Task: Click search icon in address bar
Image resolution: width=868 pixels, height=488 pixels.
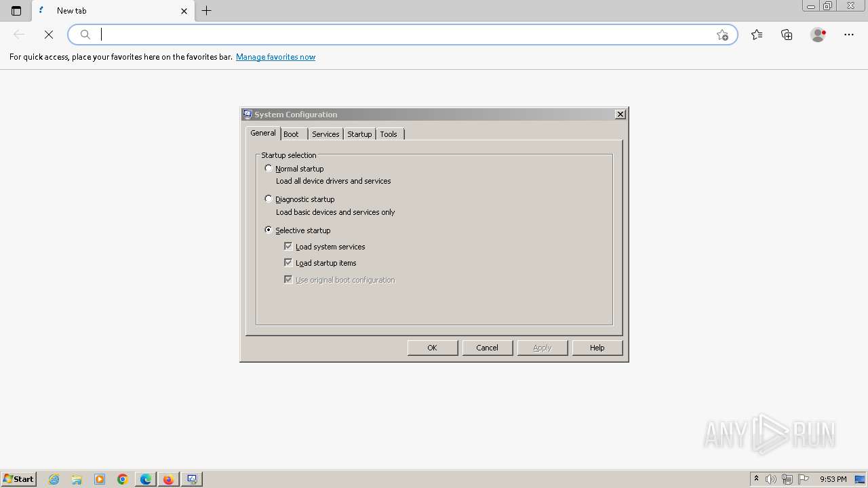Action: pos(85,35)
